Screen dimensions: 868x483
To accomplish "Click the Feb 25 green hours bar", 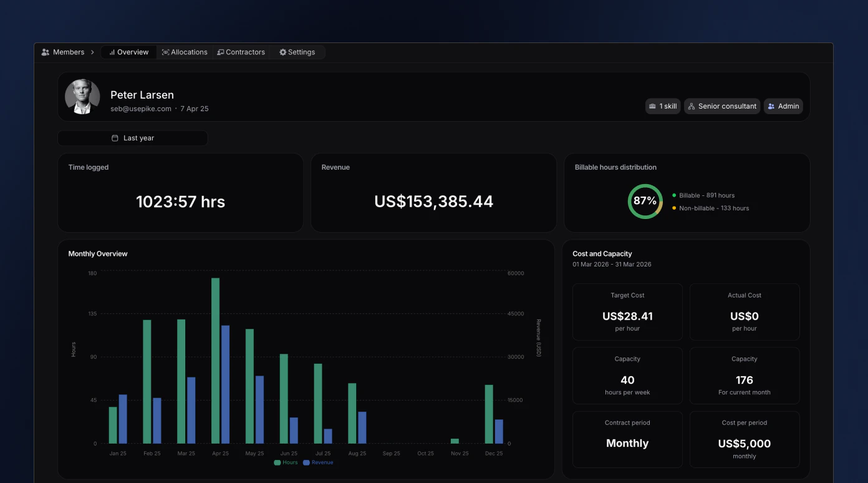I will pyautogui.click(x=147, y=382).
